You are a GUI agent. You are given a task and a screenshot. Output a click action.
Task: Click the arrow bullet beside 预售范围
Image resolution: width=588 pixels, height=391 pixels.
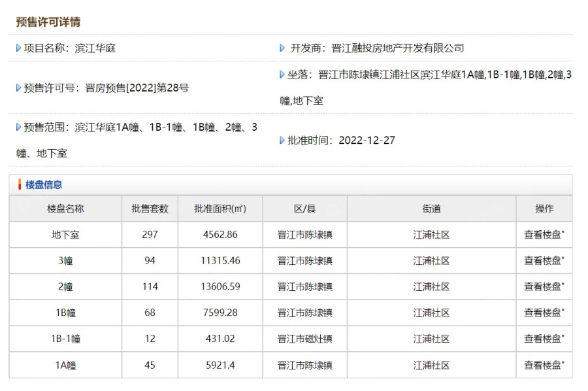coord(19,127)
